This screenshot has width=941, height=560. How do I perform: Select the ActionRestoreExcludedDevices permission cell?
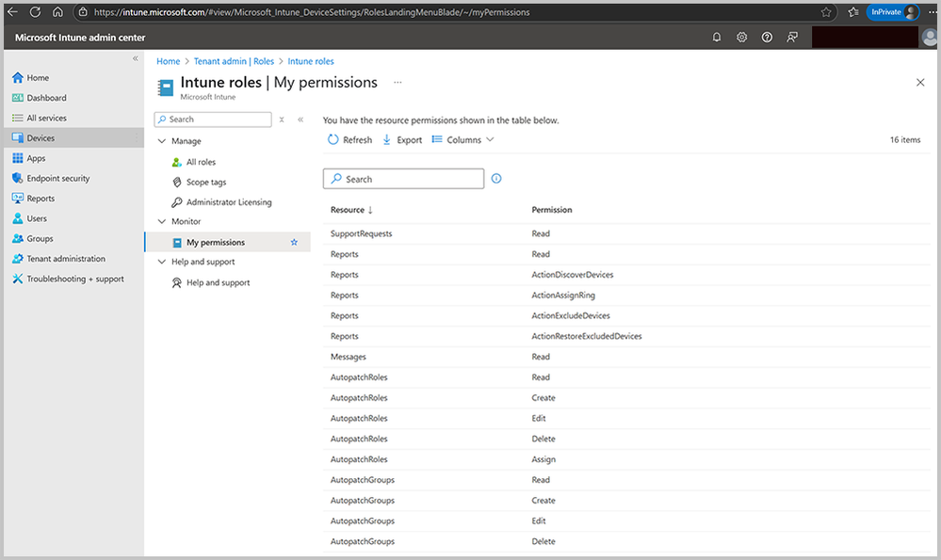pyautogui.click(x=586, y=336)
